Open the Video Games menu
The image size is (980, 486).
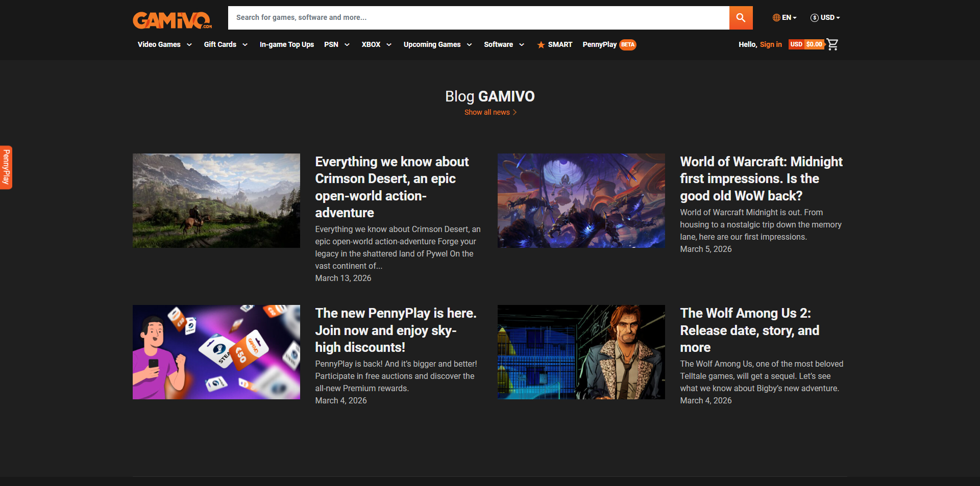point(159,45)
